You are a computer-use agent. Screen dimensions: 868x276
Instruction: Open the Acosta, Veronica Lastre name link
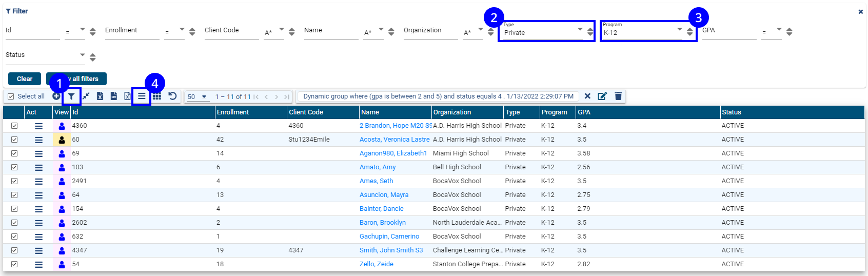click(x=394, y=140)
